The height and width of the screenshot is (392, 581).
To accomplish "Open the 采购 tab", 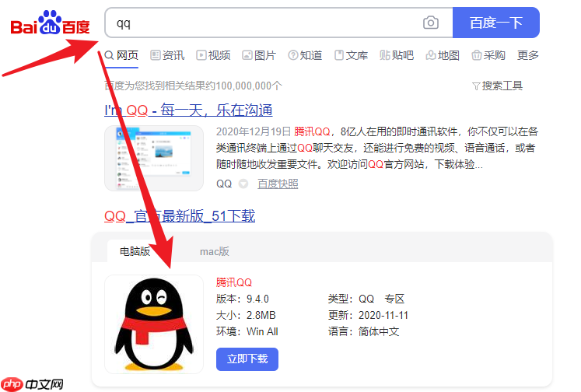I will point(488,55).
